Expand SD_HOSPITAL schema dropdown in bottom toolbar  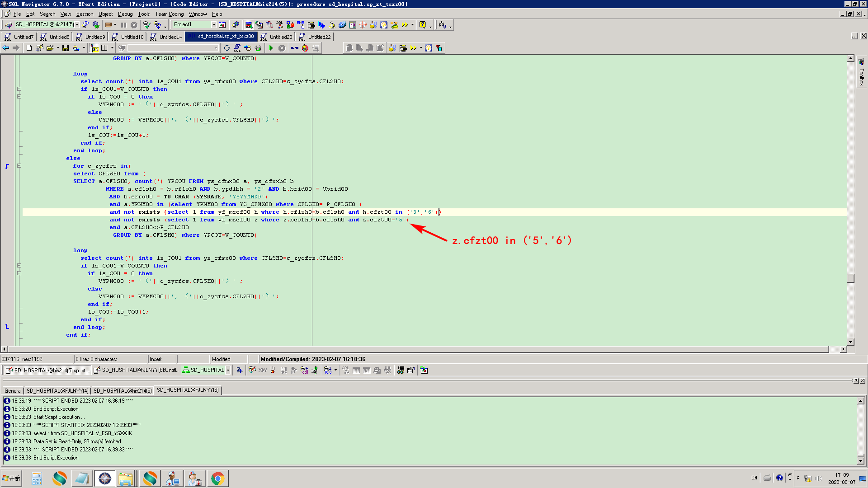coord(228,371)
